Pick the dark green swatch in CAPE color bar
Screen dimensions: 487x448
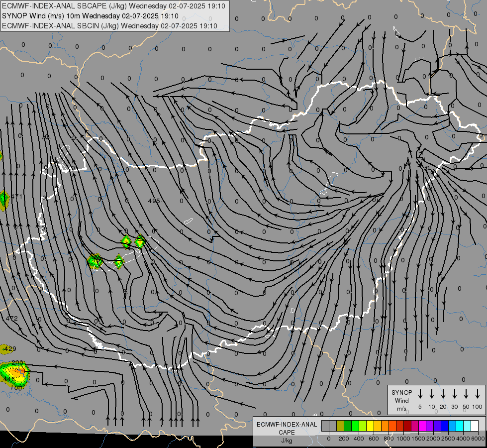click(x=348, y=426)
